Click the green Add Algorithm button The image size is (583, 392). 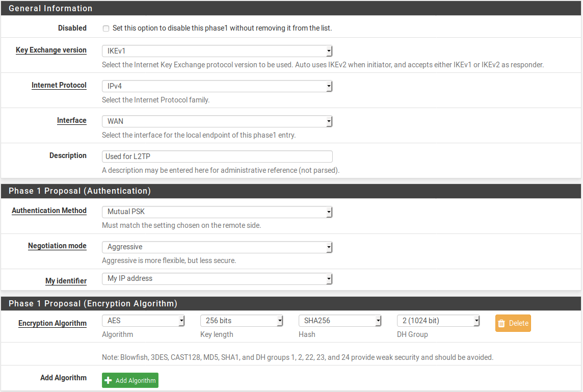point(130,380)
